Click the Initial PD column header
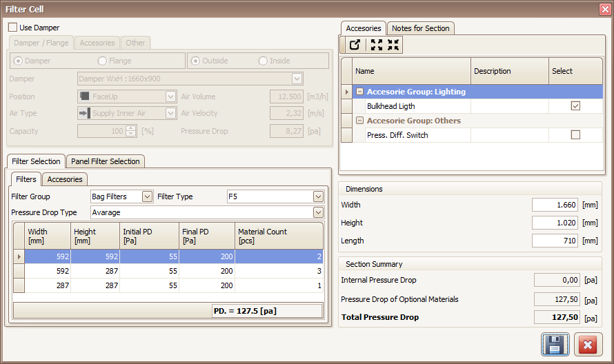The image size is (614, 364). 149,236
